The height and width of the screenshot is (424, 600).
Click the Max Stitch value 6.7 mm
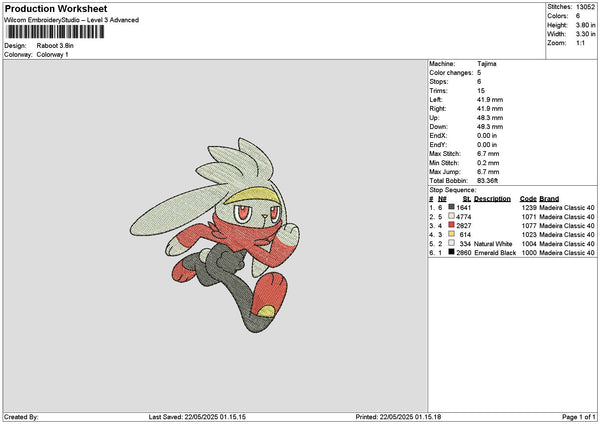(x=488, y=153)
